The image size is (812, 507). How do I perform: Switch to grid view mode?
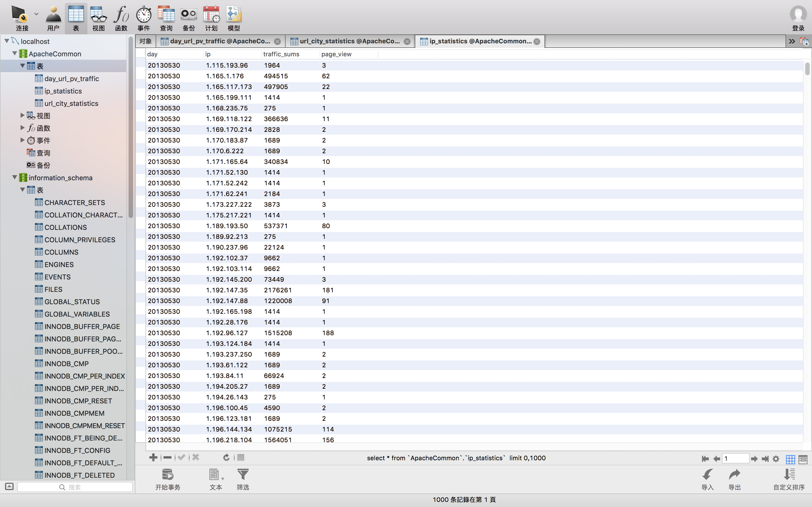pos(790,459)
